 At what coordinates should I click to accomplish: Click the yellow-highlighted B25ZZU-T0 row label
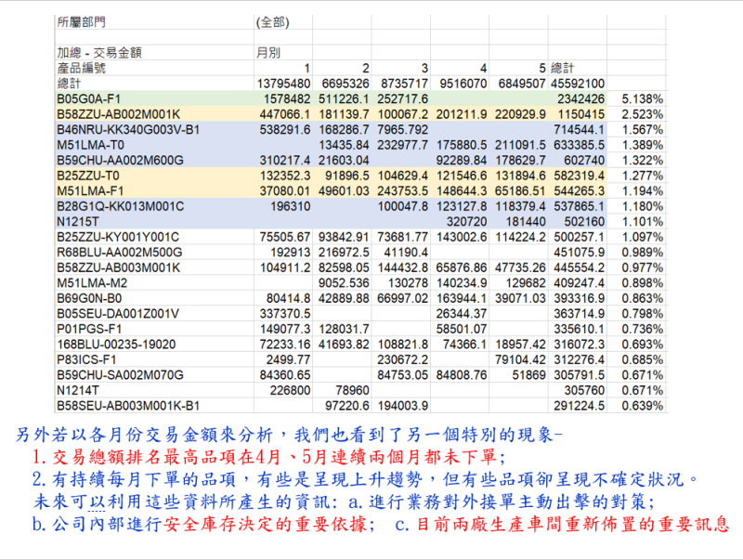point(88,176)
